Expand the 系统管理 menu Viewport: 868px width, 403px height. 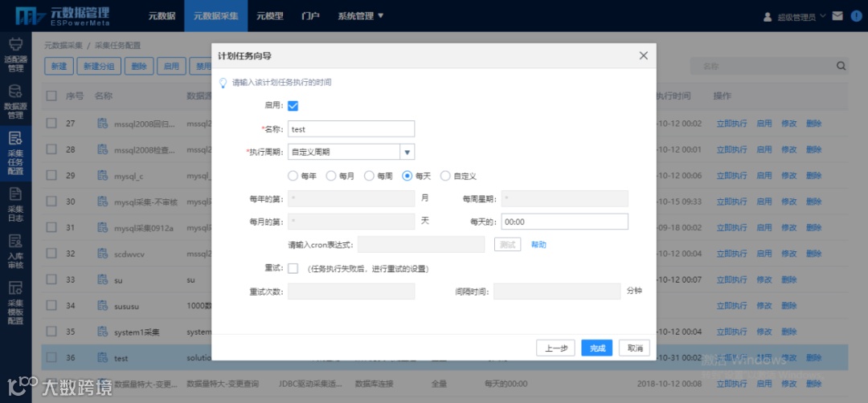click(x=360, y=16)
